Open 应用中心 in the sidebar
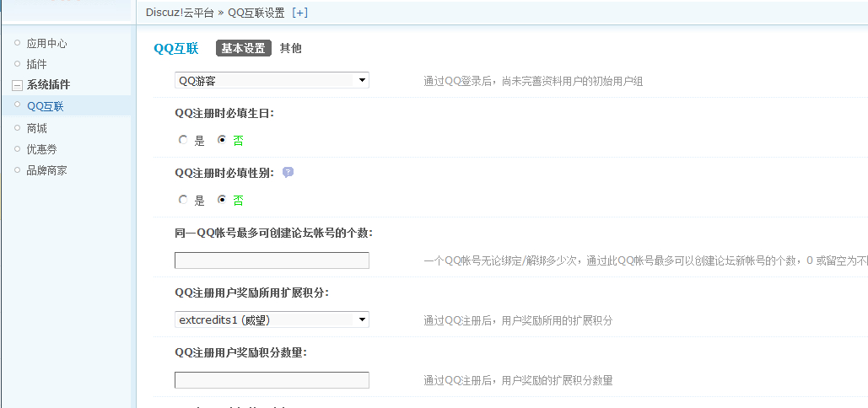The width and height of the screenshot is (868, 408). point(47,43)
